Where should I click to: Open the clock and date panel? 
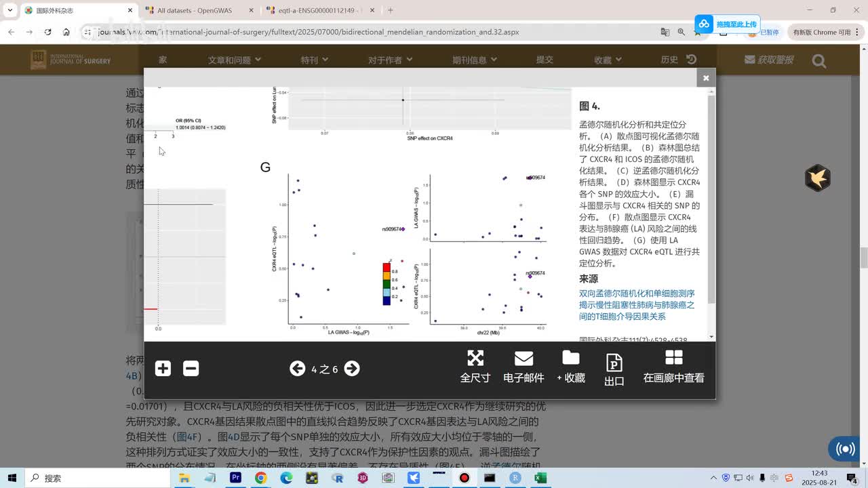click(820, 478)
